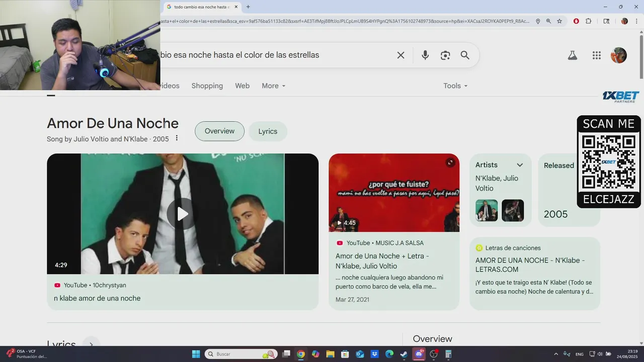Image resolution: width=644 pixels, height=362 pixels.
Task: Open the Released 2005 card
Action: [569, 190]
